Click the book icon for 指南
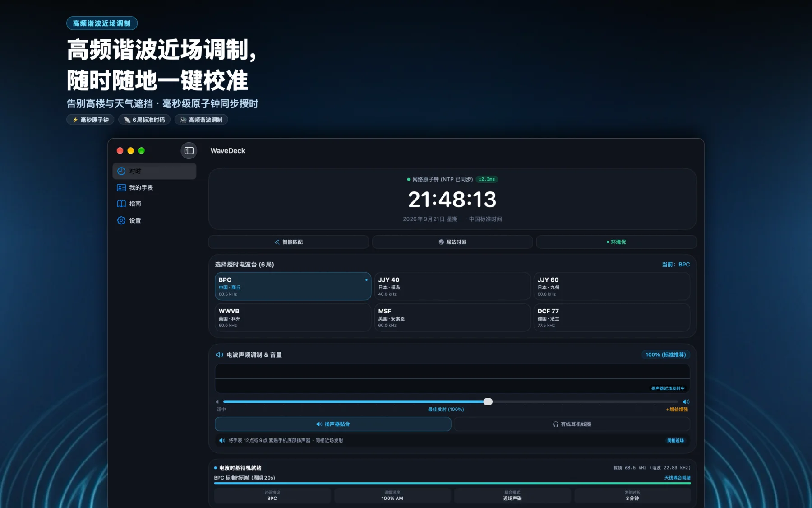This screenshot has height=508, width=812. tap(121, 204)
